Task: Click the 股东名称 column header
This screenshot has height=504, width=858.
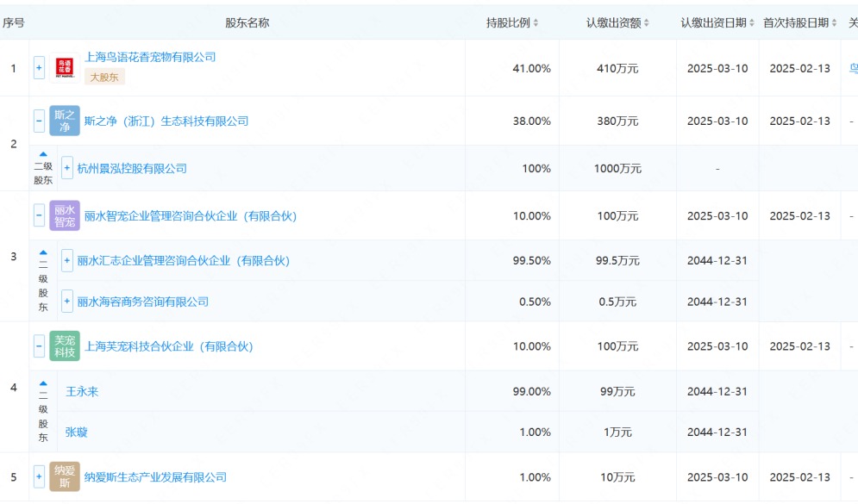Action: tap(247, 23)
